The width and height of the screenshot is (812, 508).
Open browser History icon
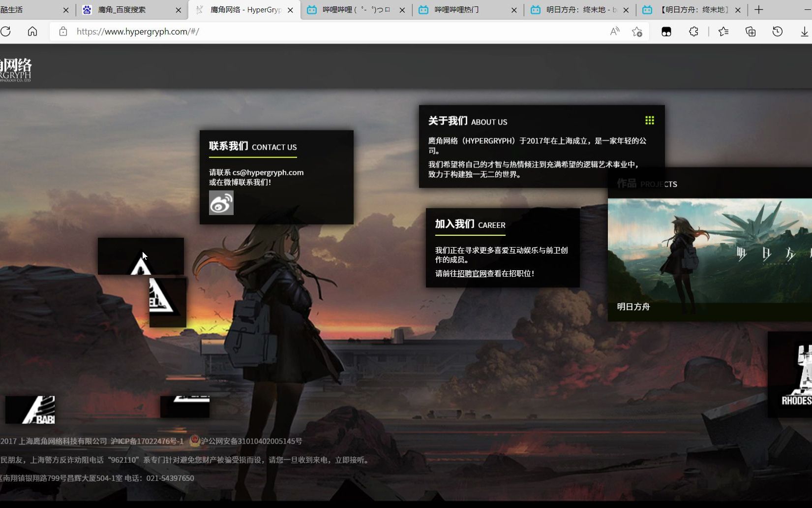tap(778, 32)
